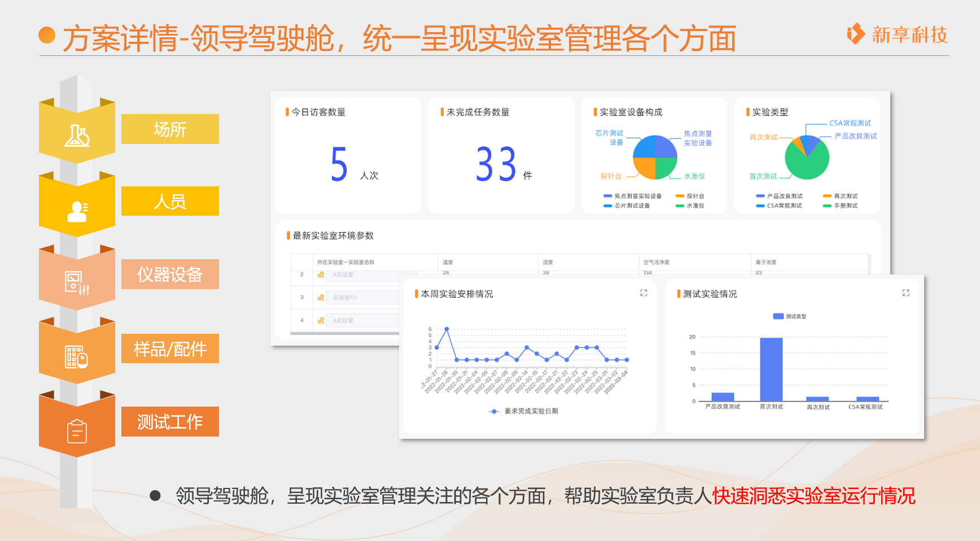This screenshot has width=980, height=541.
Task: Click the 实验类型 card title
Action: pyautogui.click(x=770, y=112)
